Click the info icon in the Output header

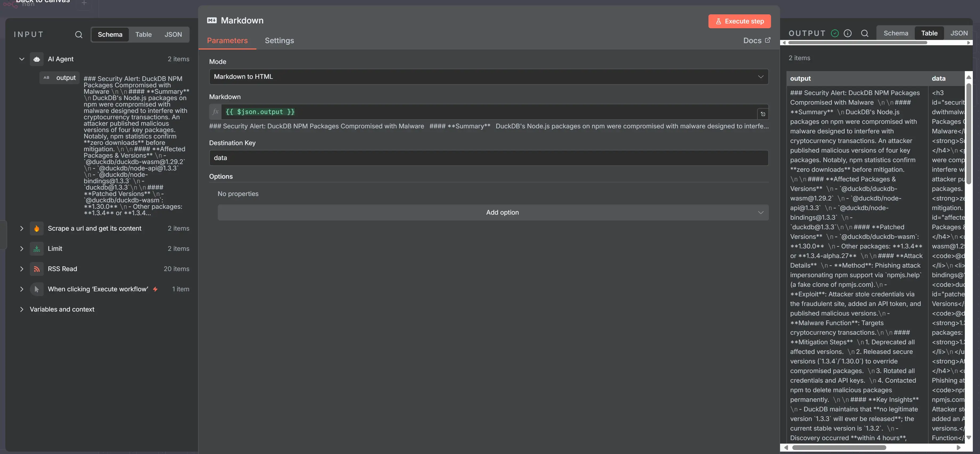pos(848,34)
